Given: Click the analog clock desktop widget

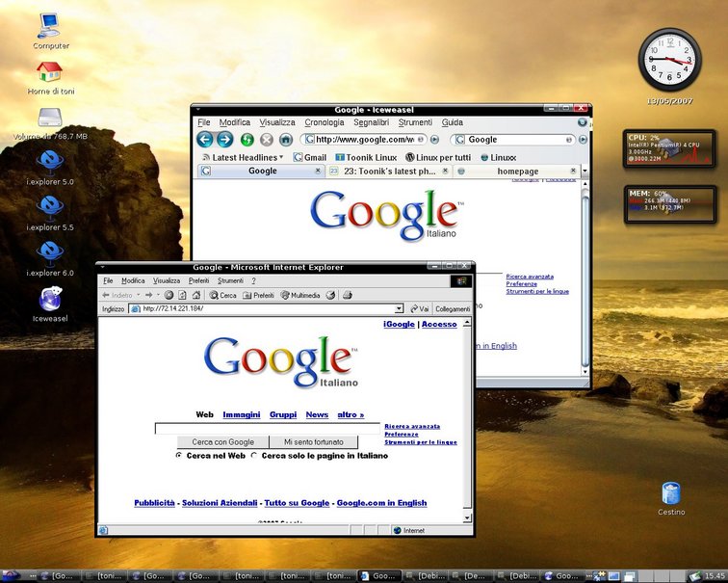Looking at the screenshot, I should tap(669, 60).
